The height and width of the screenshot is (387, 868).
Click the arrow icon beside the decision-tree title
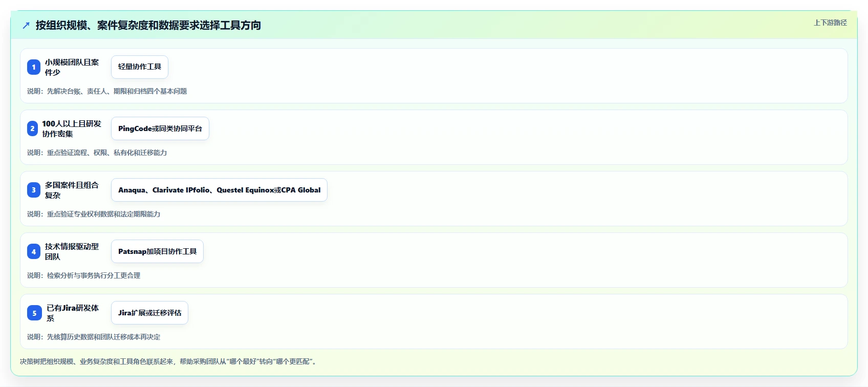26,25
